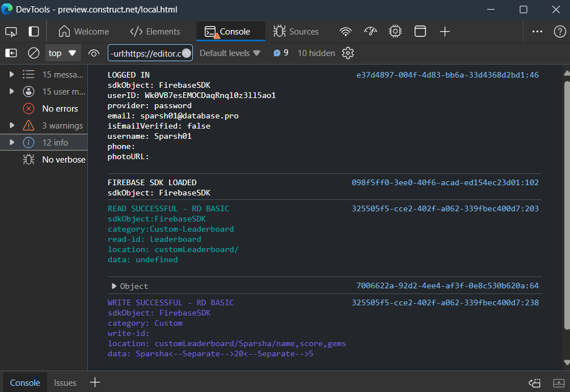Image resolution: width=570 pixels, height=392 pixels.
Task: Open source link ending in d2bd1:46
Action: [447, 75]
